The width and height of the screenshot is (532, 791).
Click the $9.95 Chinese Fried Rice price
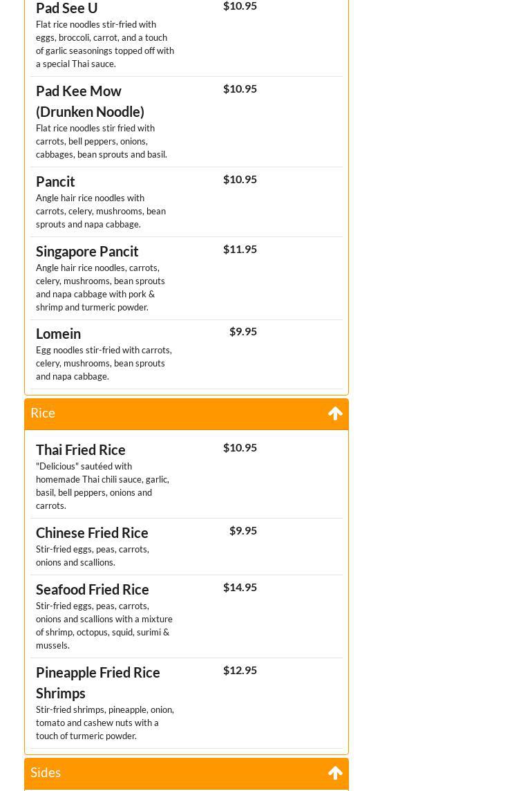pyautogui.click(x=243, y=530)
